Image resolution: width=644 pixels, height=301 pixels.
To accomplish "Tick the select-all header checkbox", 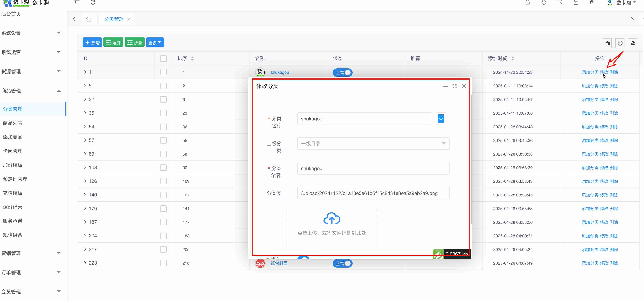I will point(163,58).
